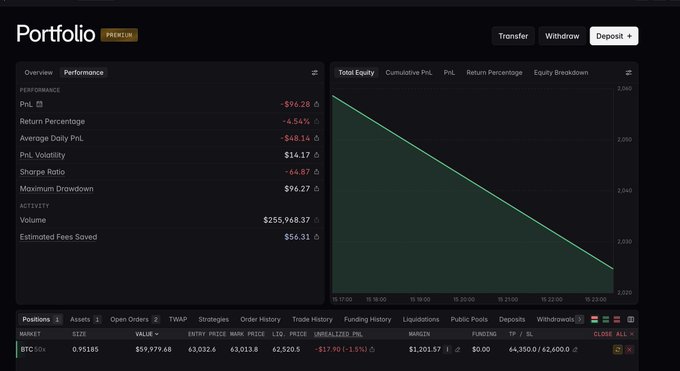Select the red and white layout icon
680x371 pixels.
[595, 319]
